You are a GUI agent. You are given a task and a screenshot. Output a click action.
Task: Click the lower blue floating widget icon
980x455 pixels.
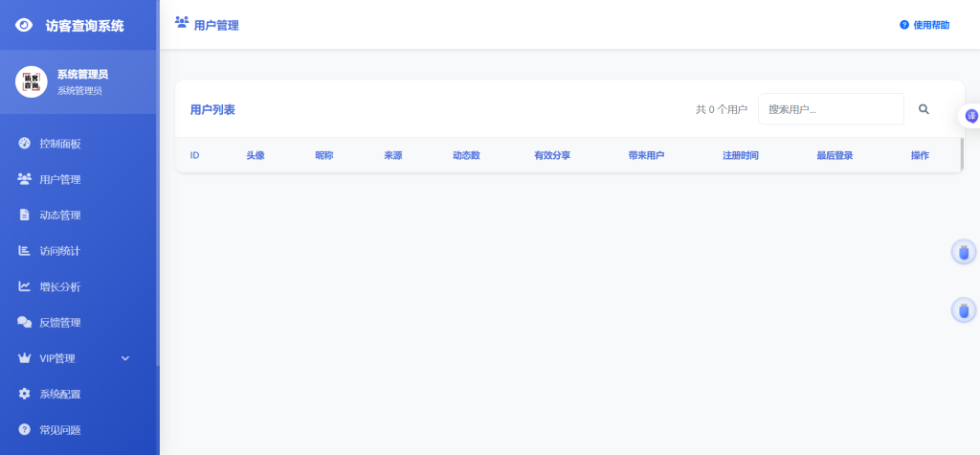pos(964,309)
